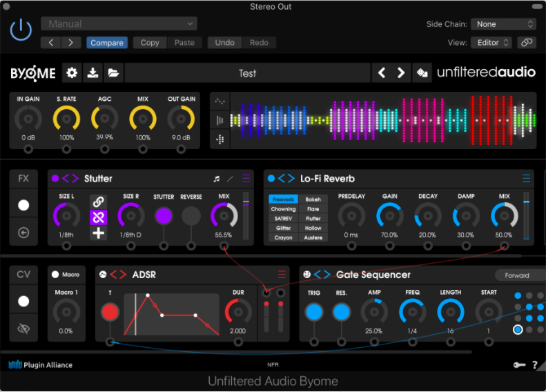Click the Test preset name field
The image size is (546, 392).
pos(247,72)
